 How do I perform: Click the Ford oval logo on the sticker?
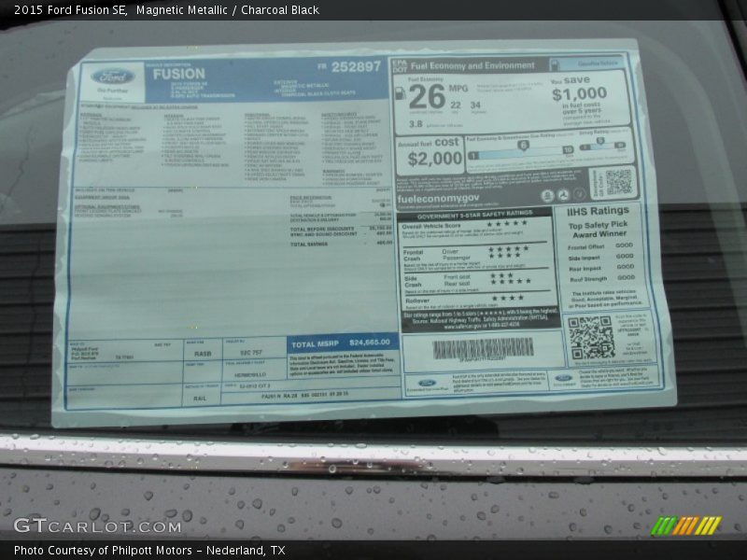pyautogui.click(x=112, y=77)
